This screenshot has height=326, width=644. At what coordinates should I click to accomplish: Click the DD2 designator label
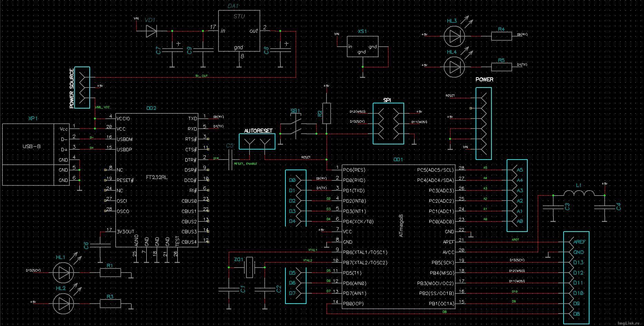pos(151,108)
